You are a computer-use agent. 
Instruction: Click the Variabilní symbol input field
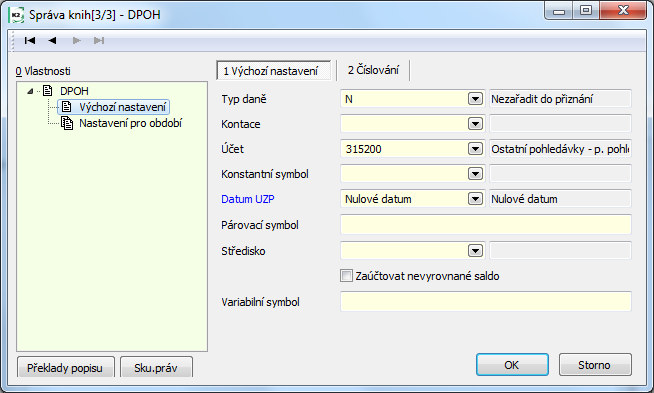point(486,302)
